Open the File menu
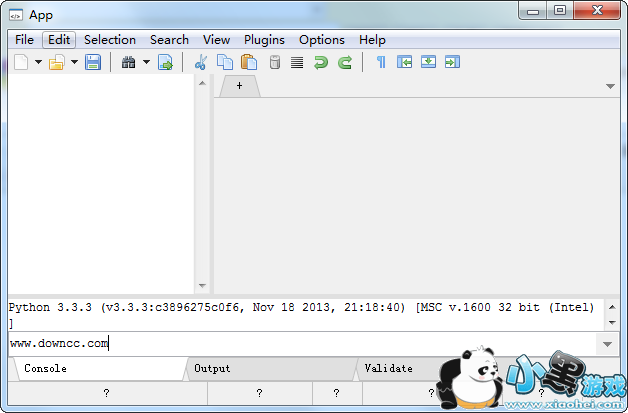This screenshot has height=413, width=628. click(x=24, y=40)
